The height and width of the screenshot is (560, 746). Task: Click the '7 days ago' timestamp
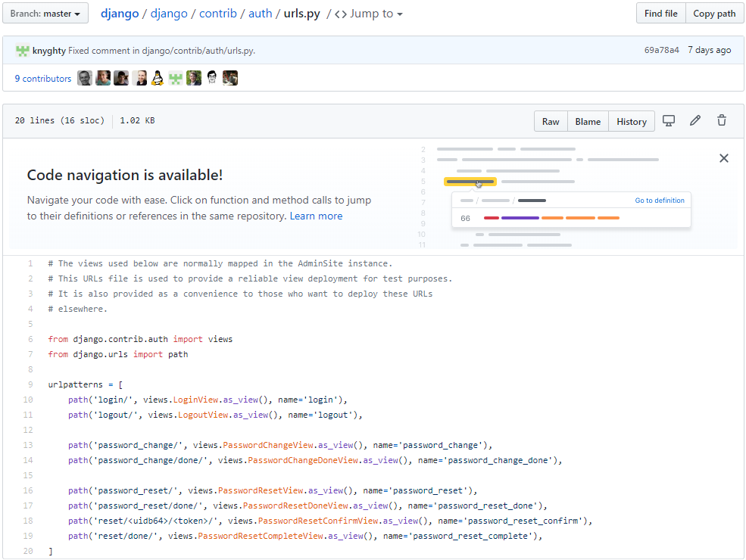pos(709,50)
